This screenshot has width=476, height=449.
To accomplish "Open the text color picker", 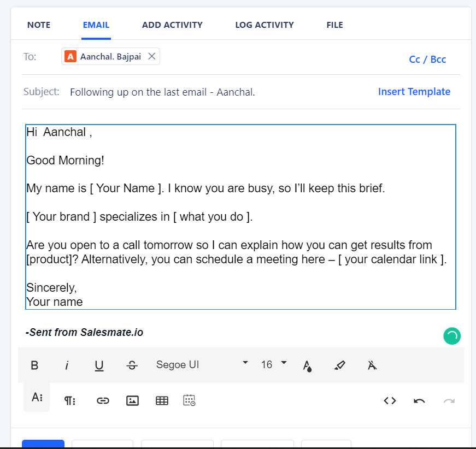I will point(307,365).
